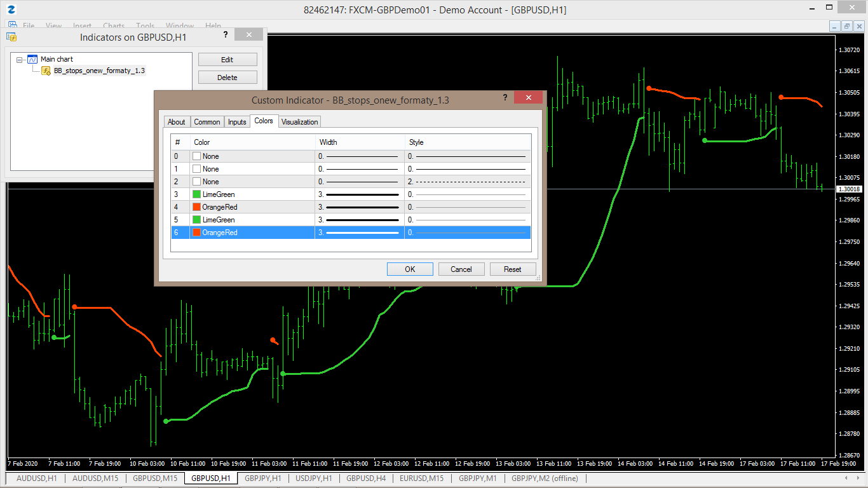Click OrangeRed color swatch in row 4
This screenshot has height=488, width=868.
[x=197, y=207]
